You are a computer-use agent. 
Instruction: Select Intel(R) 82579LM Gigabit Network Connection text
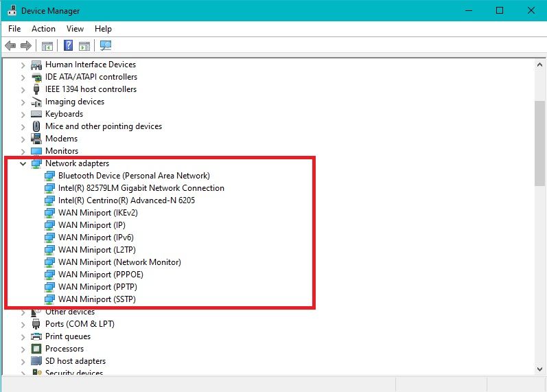click(x=141, y=188)
